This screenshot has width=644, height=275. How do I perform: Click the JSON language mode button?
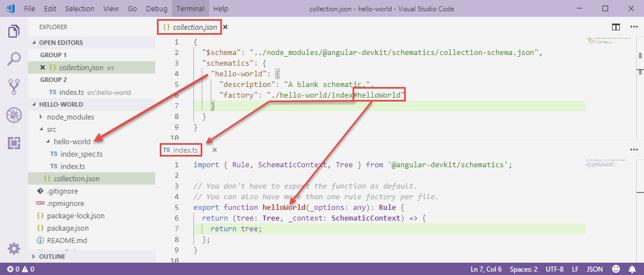[595, 269]
